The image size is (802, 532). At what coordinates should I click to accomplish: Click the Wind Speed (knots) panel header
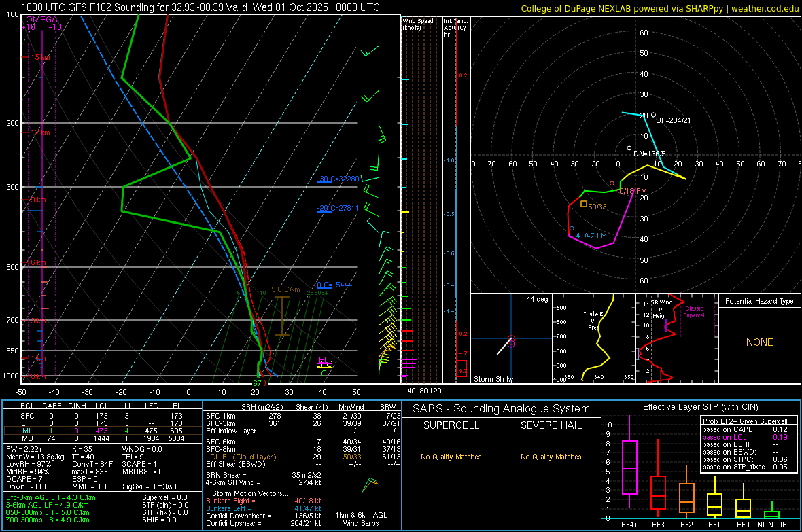[x=418, y=24]
